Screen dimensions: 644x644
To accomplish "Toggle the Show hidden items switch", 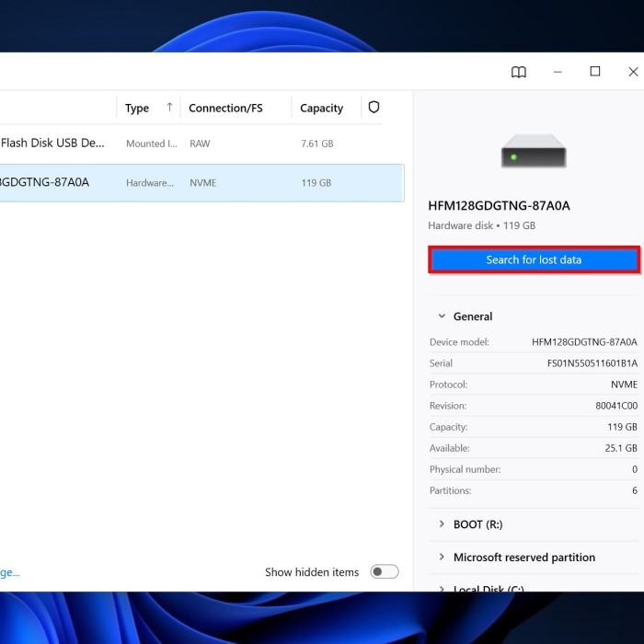I will 384,571.
